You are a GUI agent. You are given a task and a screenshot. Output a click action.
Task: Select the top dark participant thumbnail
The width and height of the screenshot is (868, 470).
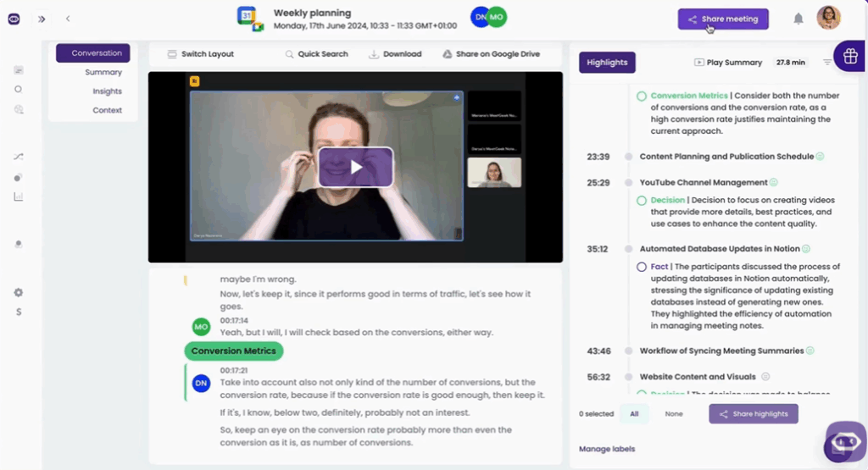click(494, 106)
